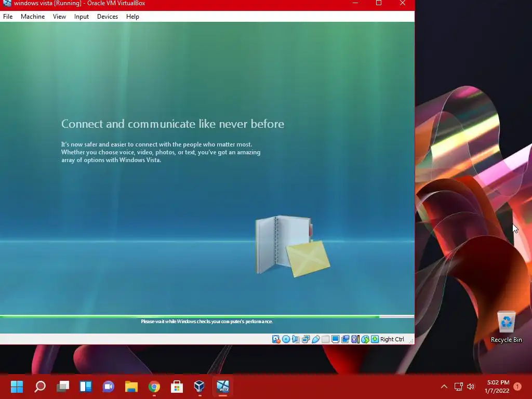Click the recording status icon

[x=345, y=339]
